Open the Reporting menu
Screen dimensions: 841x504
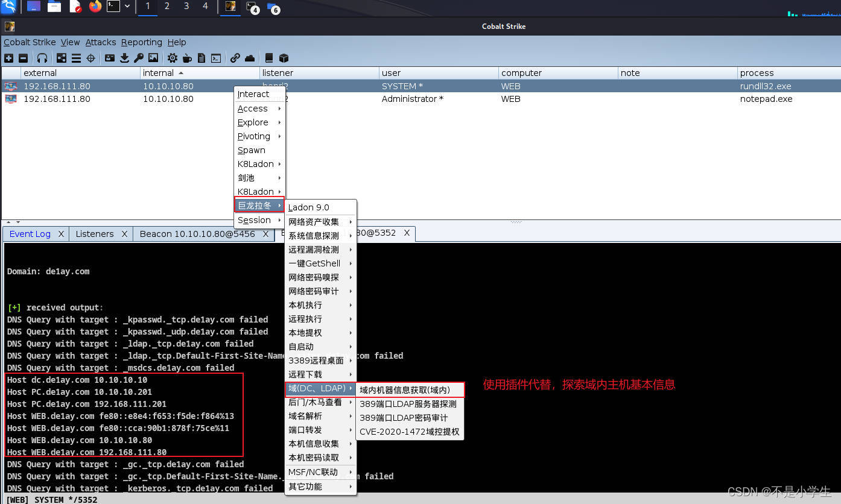coord(141,42)
